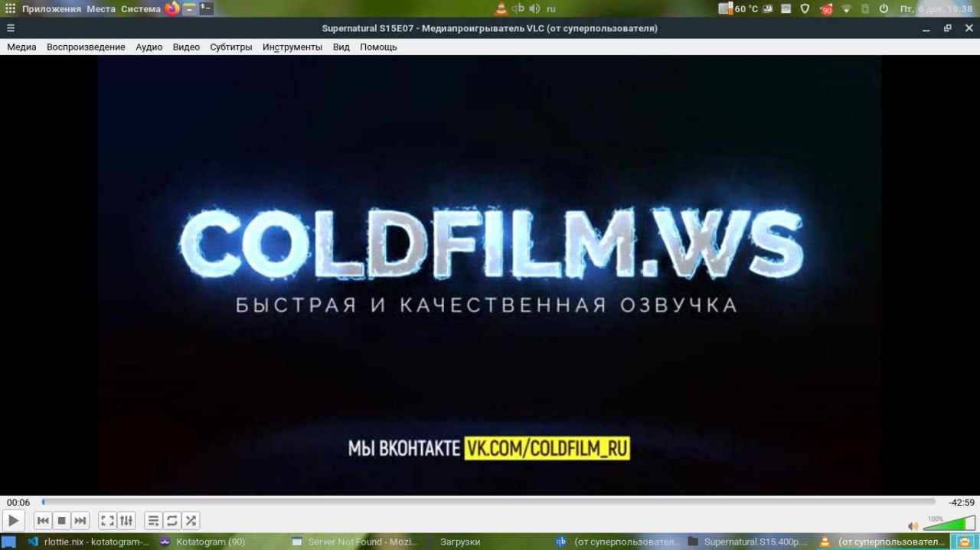
Task: Open the system volume tray icon
Action: click(534, 9)
